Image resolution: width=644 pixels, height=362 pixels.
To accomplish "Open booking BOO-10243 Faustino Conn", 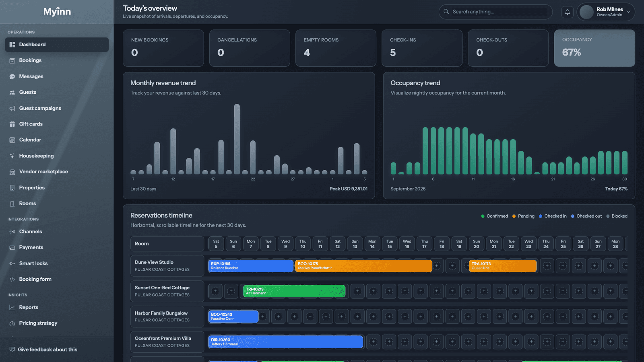I will [233, 317].
